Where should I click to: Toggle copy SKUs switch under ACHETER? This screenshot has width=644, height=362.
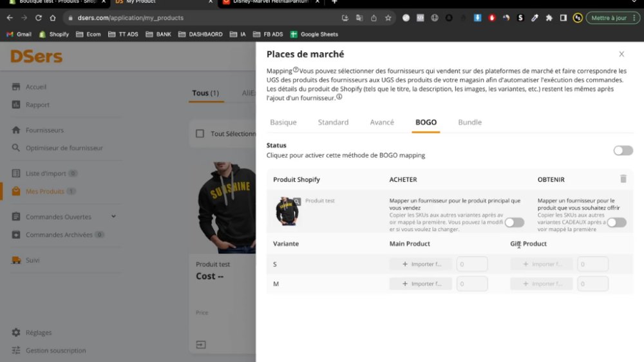coord(514,222)
